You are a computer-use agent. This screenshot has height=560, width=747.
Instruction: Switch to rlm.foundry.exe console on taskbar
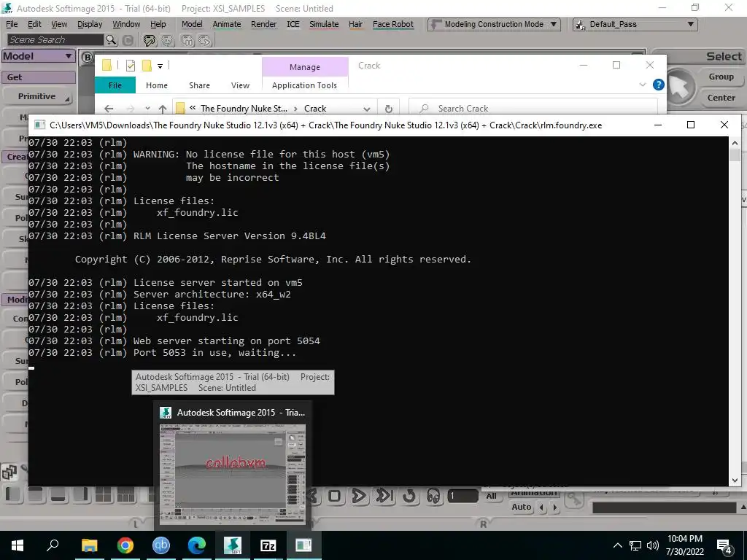click(x=303, y=545)
